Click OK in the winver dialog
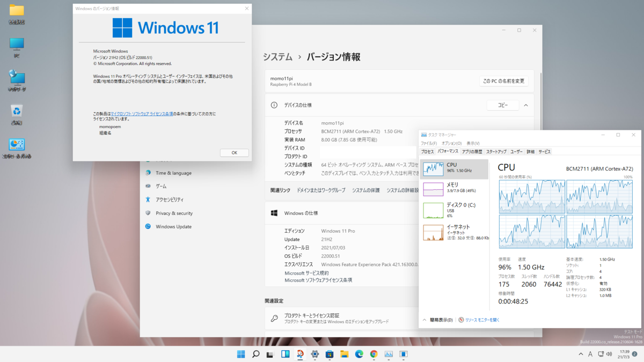The image size is (644, 362). pos(235,153)
